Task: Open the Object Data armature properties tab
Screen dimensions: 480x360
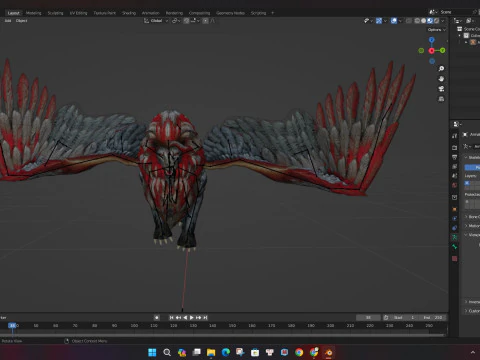Action: (455, 237)
